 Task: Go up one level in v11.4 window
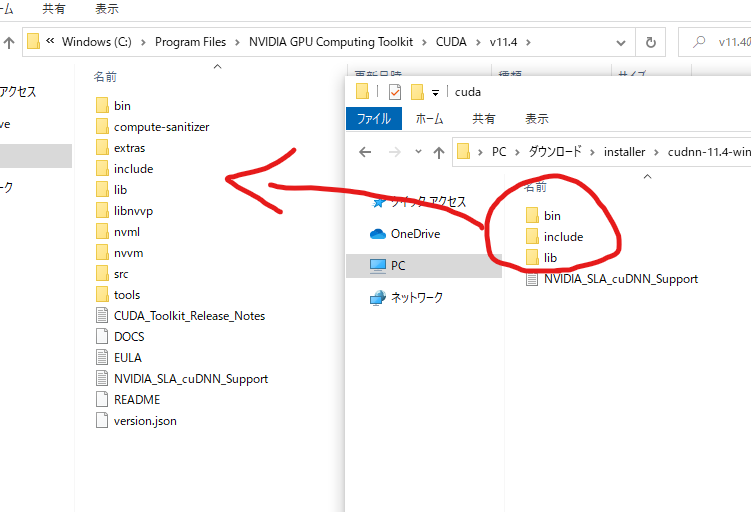[x=9, y=43]
